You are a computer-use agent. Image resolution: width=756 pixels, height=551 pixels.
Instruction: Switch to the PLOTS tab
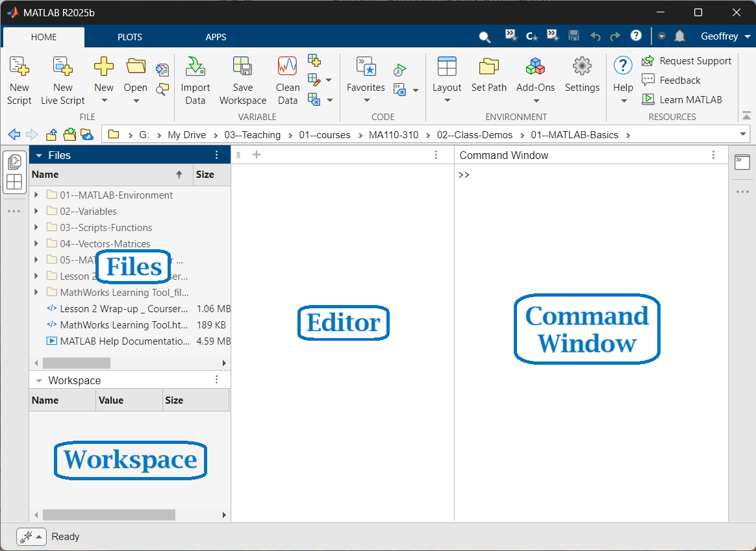pyautogui.click(x=129, y=37)
